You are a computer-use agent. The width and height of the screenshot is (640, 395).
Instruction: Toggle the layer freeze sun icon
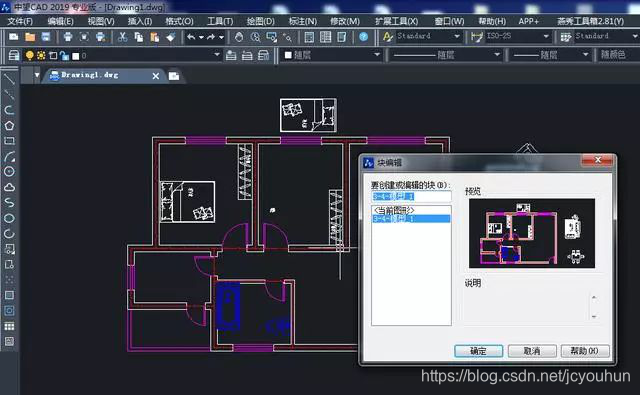(x=41, y=55)
